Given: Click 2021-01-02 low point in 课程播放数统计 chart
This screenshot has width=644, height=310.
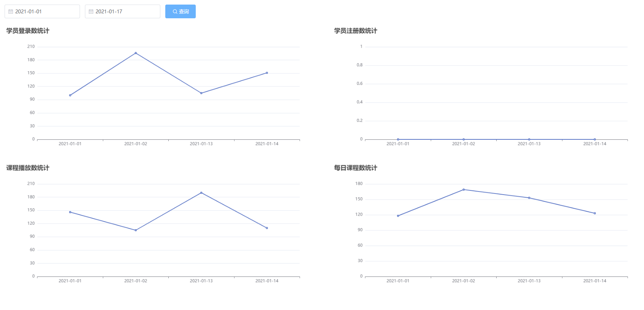Looking at the screenshot, I should coord(136,230).
